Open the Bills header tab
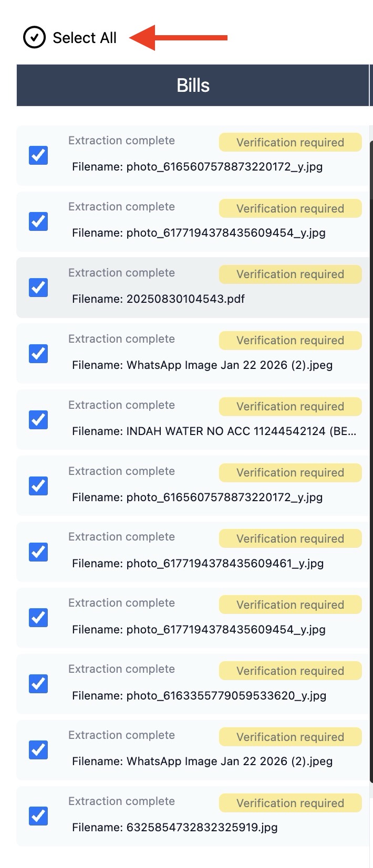 (193, 86)
